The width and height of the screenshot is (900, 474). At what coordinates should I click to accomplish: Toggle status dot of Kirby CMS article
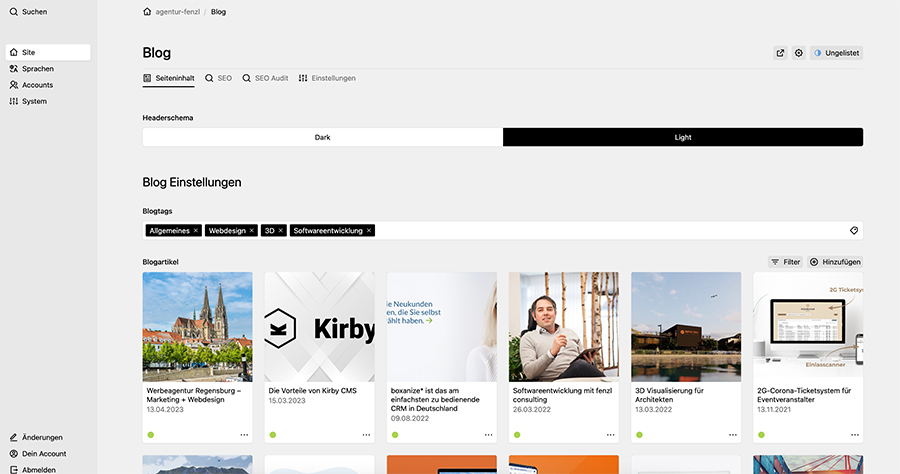(273, 435)
